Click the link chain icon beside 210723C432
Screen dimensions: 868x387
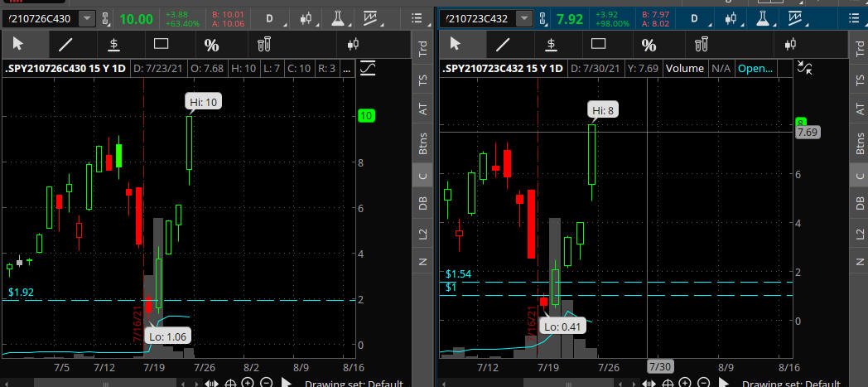click(x=542, y=19)
